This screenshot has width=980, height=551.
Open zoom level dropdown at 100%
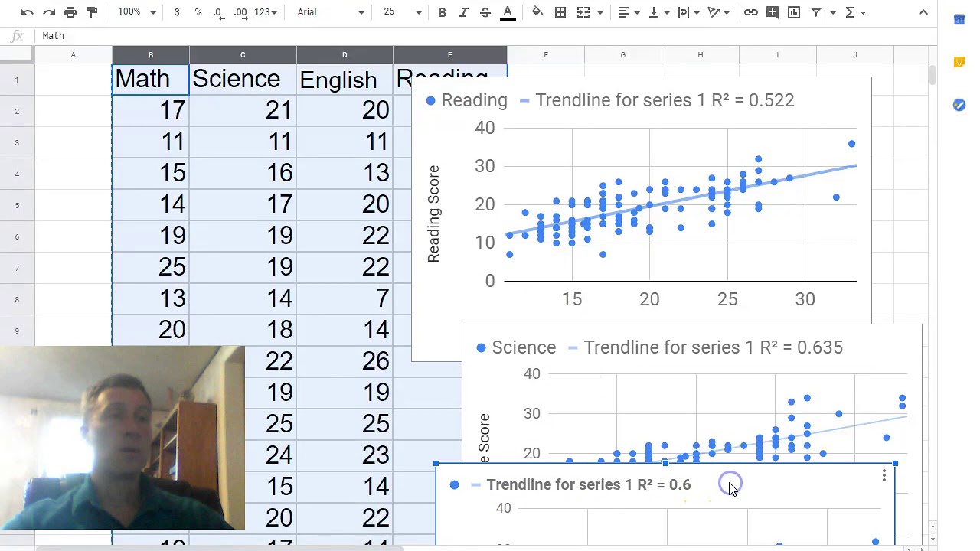pyautogui.click(x=137, y=12)
